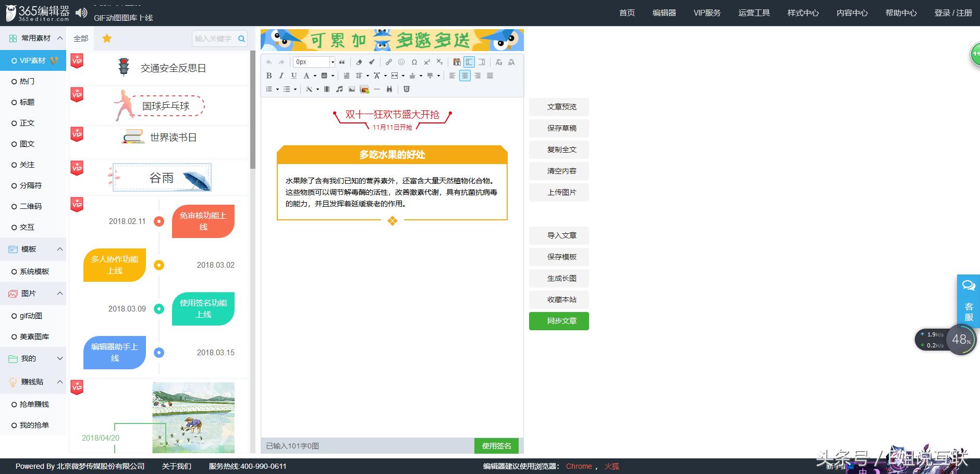980x474 pixels.
Task: Toggle underline formatting
Action: pyautogui.click(x=293, y=76)
